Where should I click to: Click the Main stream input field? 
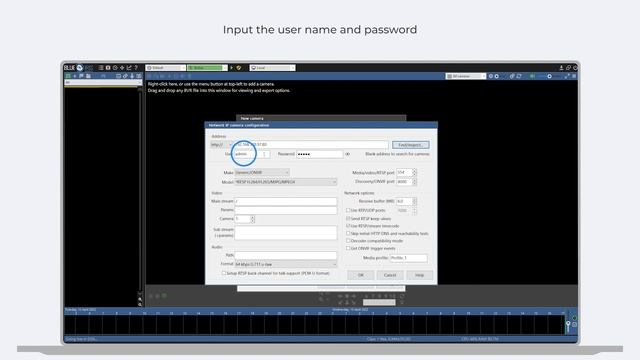click(x=286, y=201)
